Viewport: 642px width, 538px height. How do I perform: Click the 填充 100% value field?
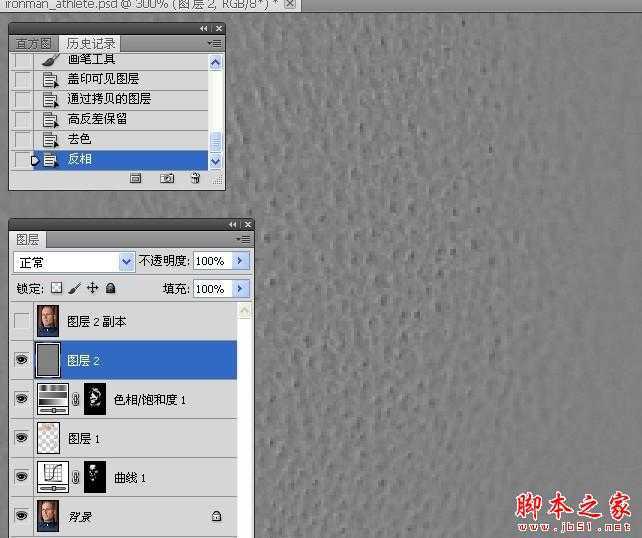pos(212,289)
